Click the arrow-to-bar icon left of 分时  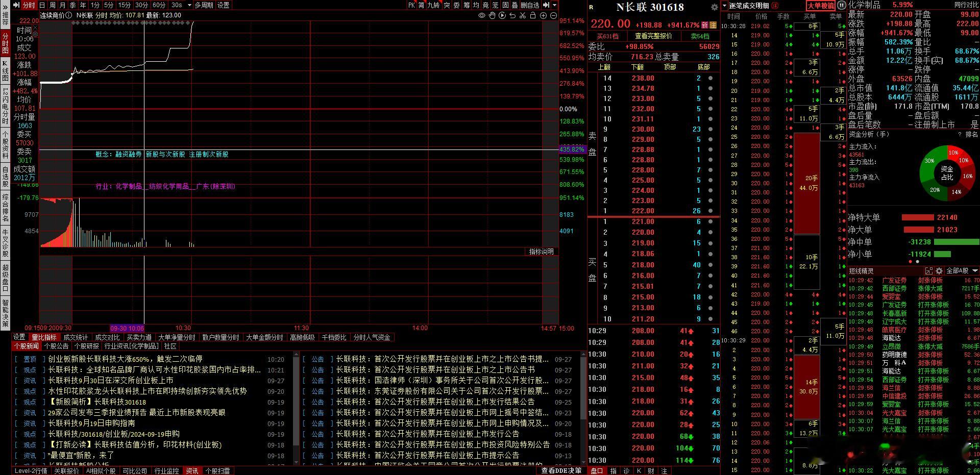point(16,5)
